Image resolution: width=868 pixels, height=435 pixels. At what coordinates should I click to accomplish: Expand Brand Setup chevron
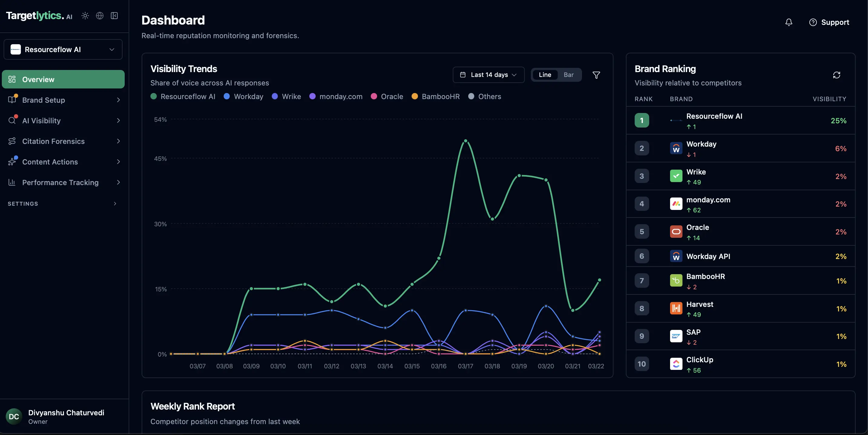point(118,100)
